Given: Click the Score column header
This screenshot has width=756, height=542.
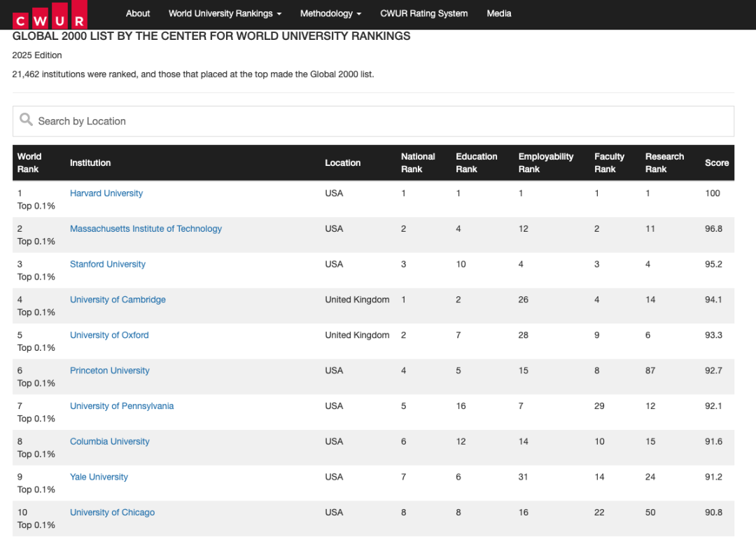Looking at the screenshot, I should pyautogui.click(x=717, y=163).
